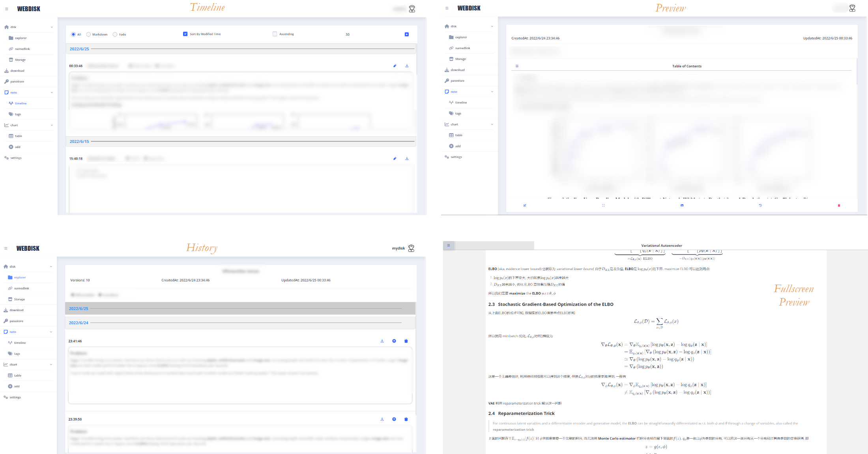Click 2022/6/15 date header in Timeline

[79, 141]
